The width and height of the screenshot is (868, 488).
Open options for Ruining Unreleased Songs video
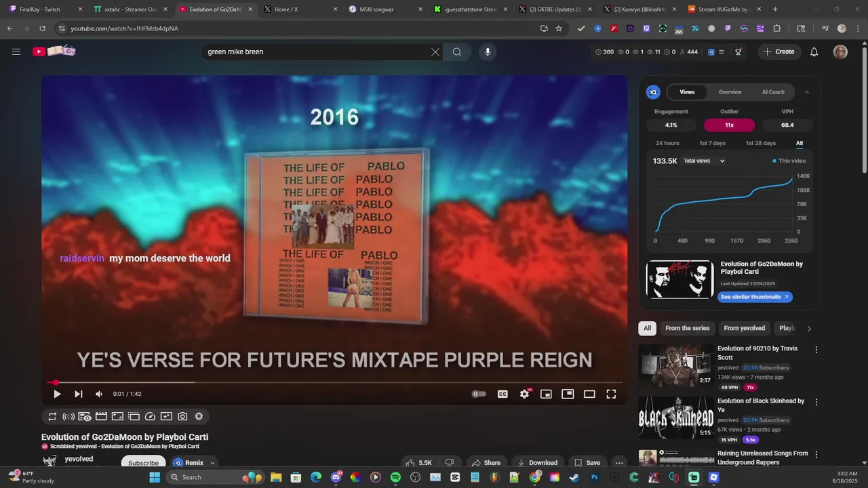click(816, 454)
